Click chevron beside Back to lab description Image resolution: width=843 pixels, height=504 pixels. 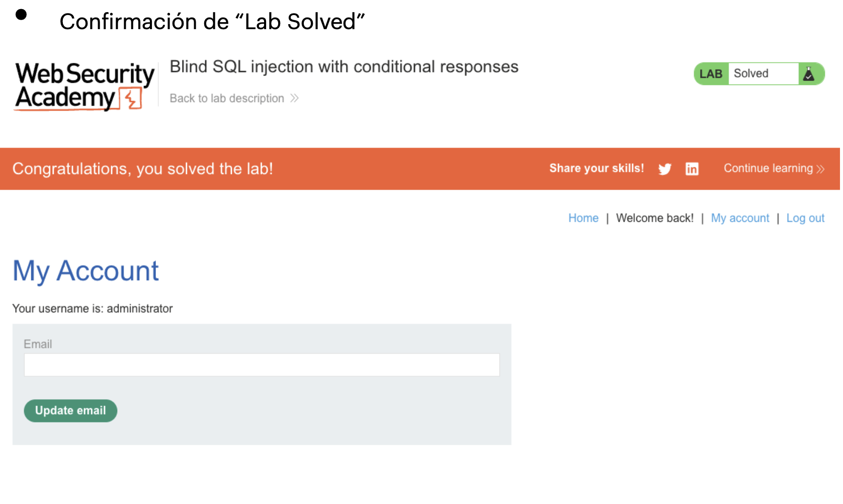coord(295,98)
